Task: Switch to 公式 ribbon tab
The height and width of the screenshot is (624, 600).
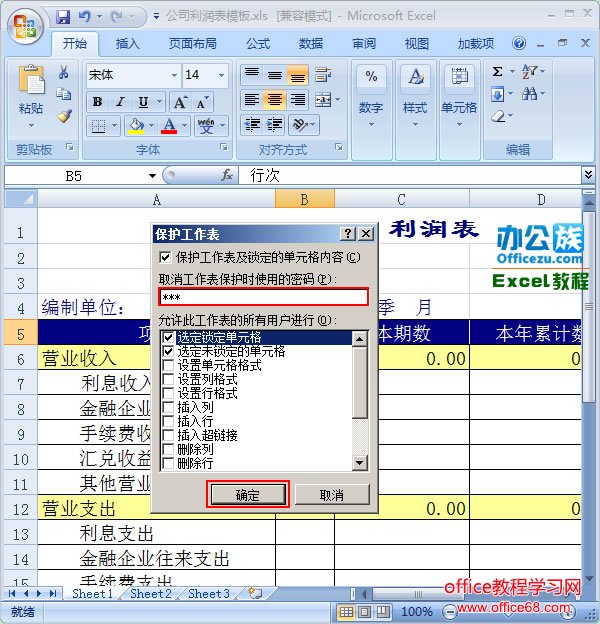Action: coord(258,43)
